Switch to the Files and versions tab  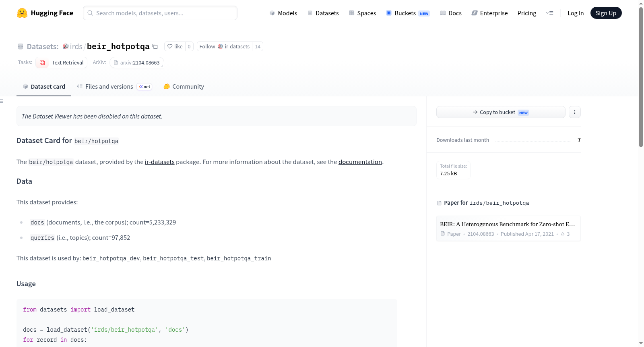(x=114, y=87)
